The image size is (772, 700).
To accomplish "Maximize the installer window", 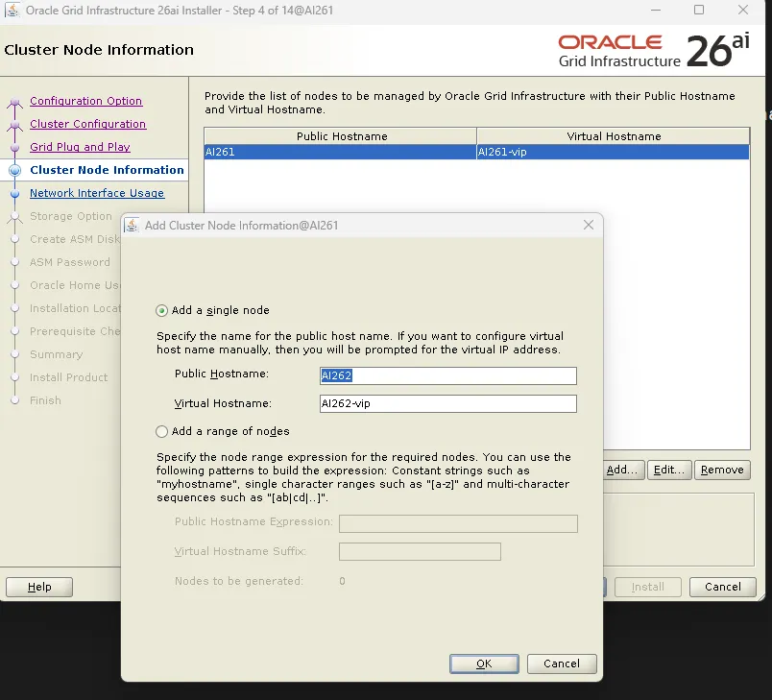I will [x=699, y=10].
